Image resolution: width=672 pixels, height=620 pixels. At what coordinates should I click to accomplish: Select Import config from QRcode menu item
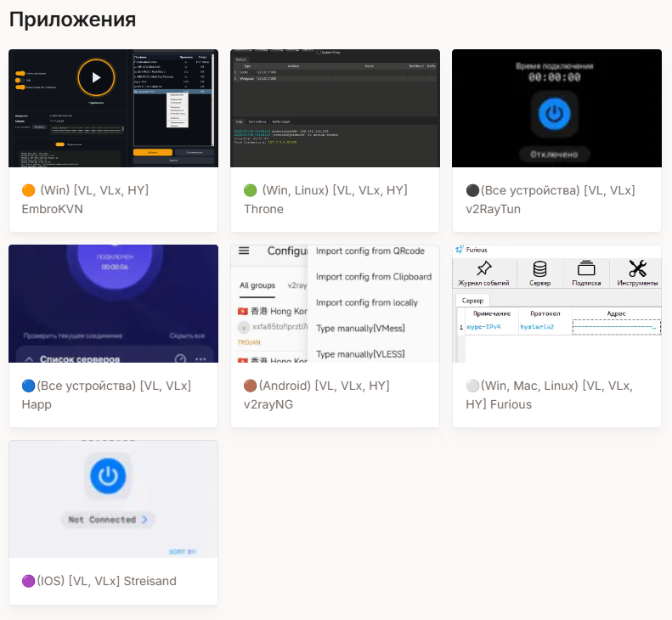[369, 251]
